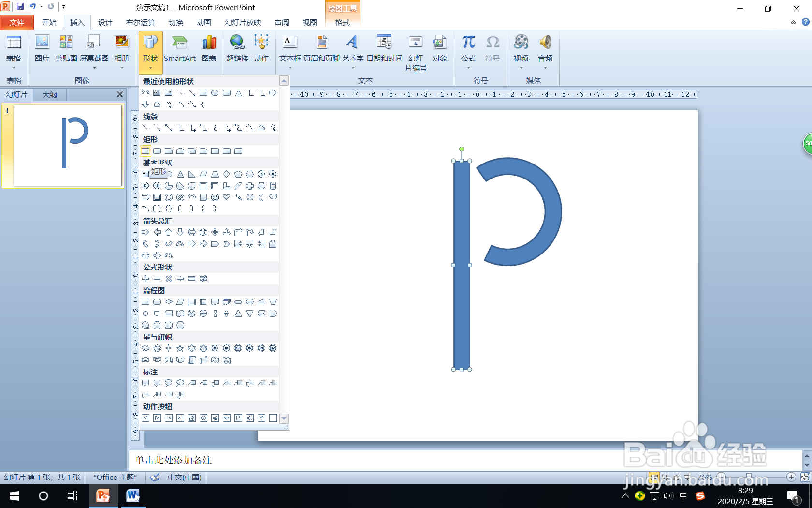Open the 中文(中国) language setting
The width and height of the screenshot is (812, 508).
point(185,477)
